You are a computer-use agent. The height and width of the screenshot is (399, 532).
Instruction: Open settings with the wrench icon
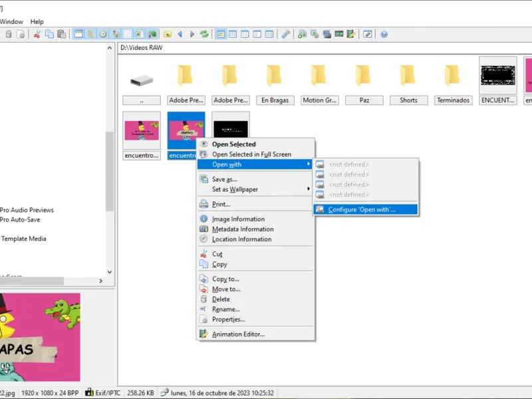click(286, 35)
